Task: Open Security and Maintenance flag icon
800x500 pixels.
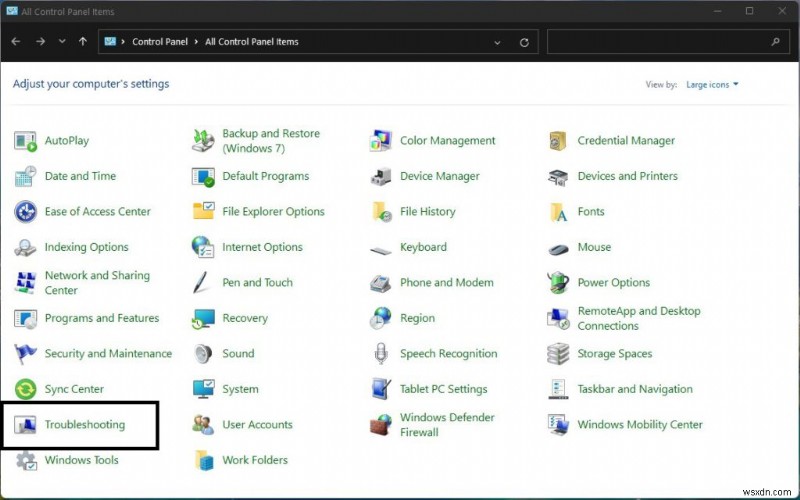Action: (25, 354)
